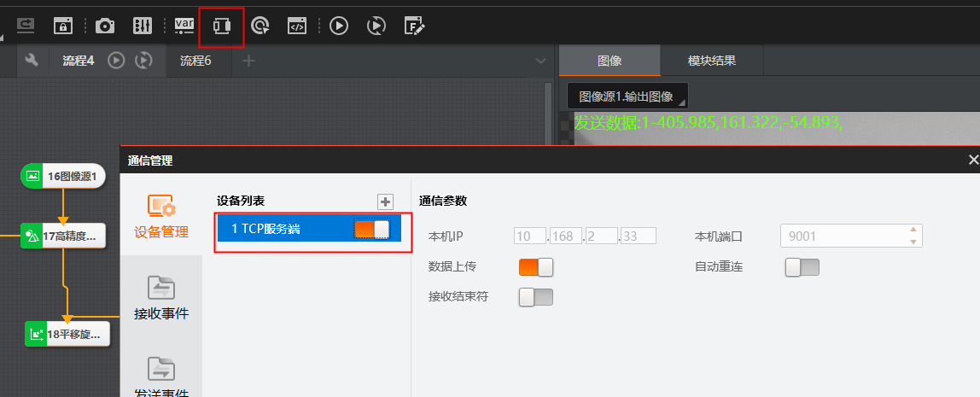Open 设备管理 in the dialog sidebar
This screenshot has height=397, width=980.
tap(161, 216)
